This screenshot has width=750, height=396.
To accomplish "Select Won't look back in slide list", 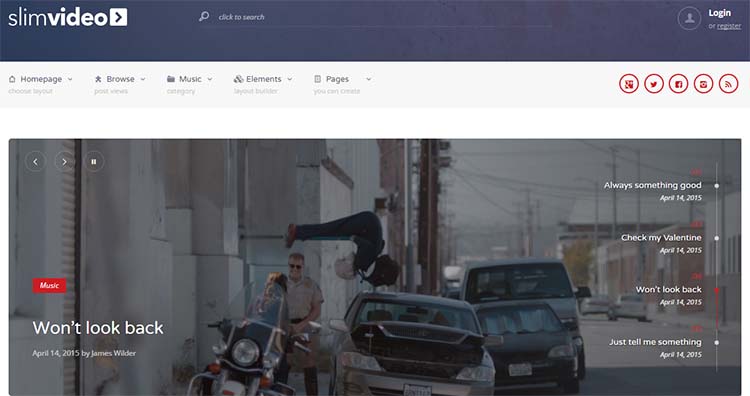I will 668,289.
